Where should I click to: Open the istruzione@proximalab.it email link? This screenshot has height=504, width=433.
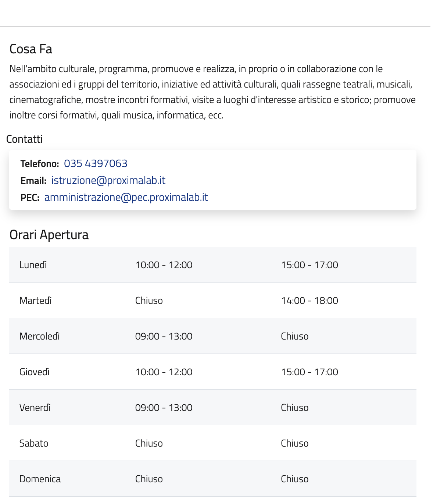click(108, 180)
